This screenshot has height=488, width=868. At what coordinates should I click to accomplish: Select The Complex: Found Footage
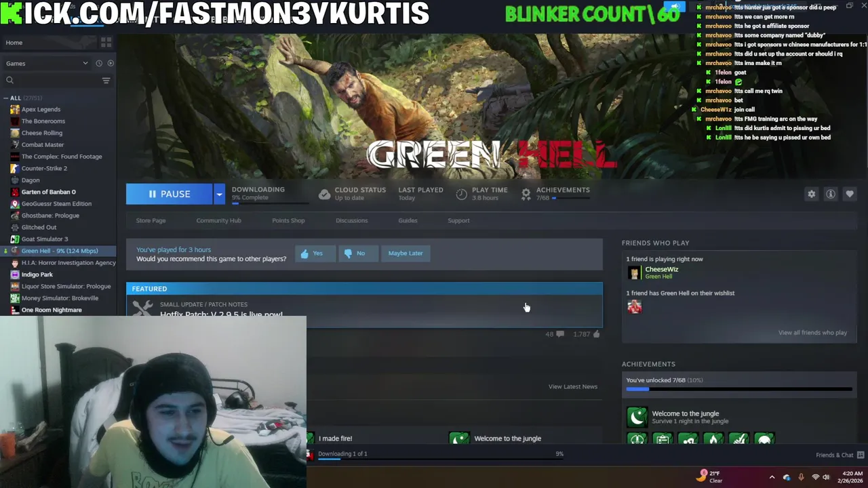(62, 157)
